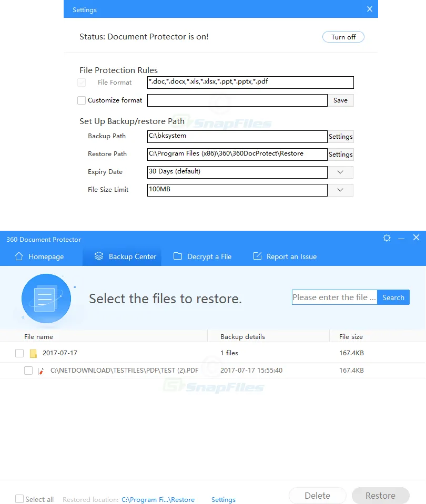Check the TEST (2).PDF file checkbox
Viewport: 426px width, 504px height.
coord(28,371)
